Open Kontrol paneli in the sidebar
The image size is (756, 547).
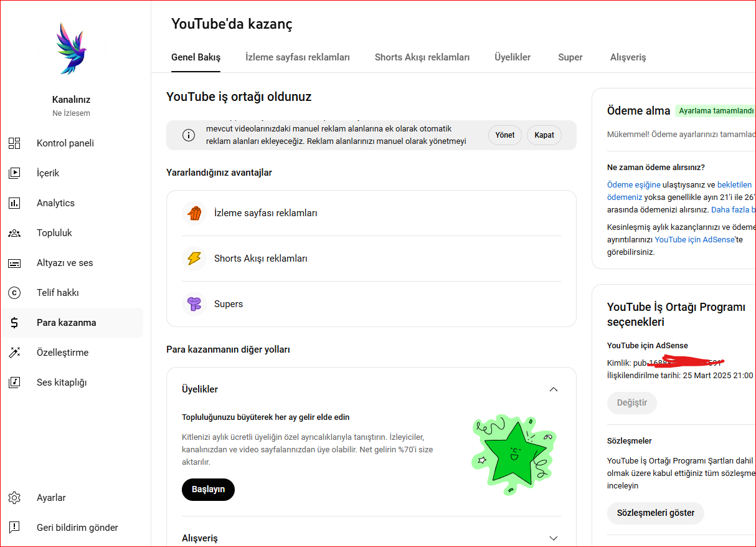tap(72, 143)
